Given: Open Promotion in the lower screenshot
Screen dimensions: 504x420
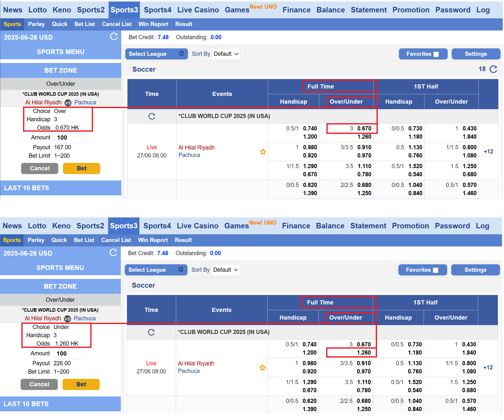Looking at the screenshot, I should pyautogui.click(x=410, y=226).
